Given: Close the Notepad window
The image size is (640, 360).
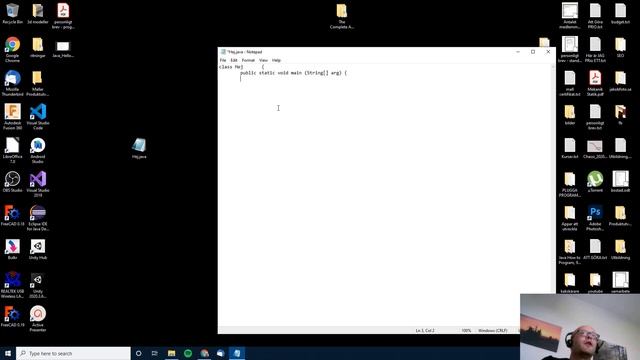Looking at the screenshot, I should 548,52.
